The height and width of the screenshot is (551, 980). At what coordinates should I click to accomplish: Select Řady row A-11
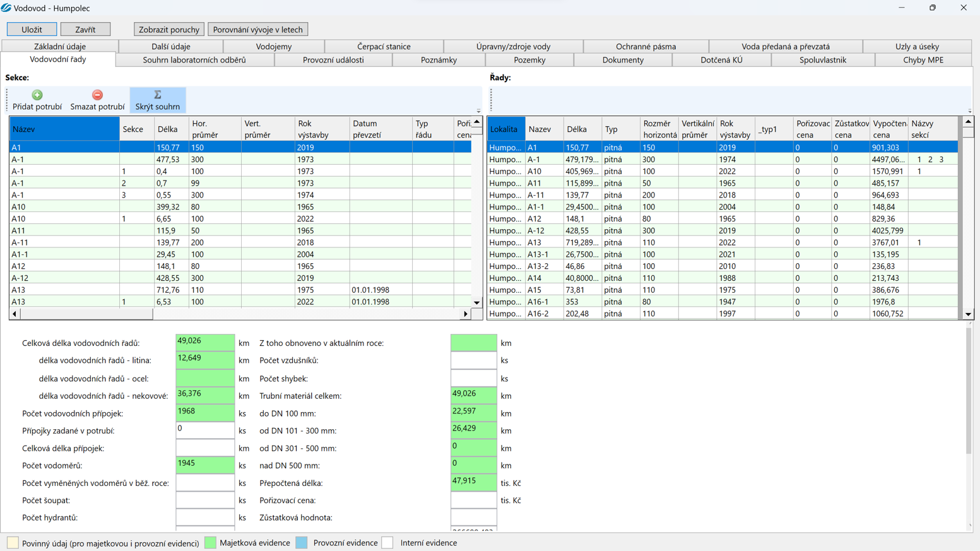[x=723, y=195]
